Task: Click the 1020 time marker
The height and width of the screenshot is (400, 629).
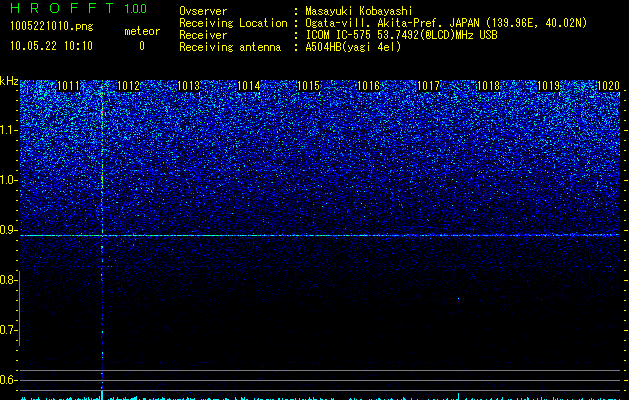Action: coord(609,86)
